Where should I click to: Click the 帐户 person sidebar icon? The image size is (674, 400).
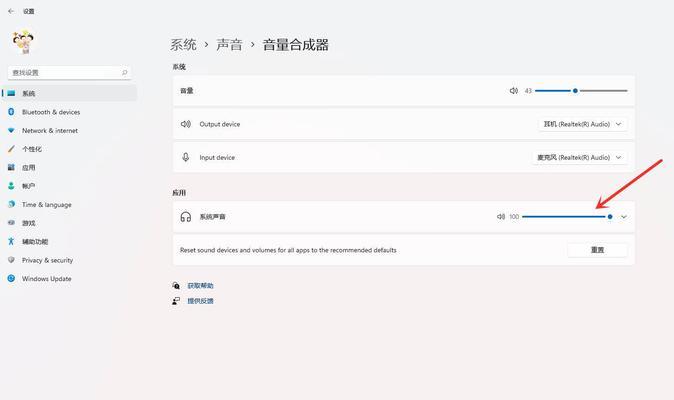pyautogui.click(x=11, y=186)
